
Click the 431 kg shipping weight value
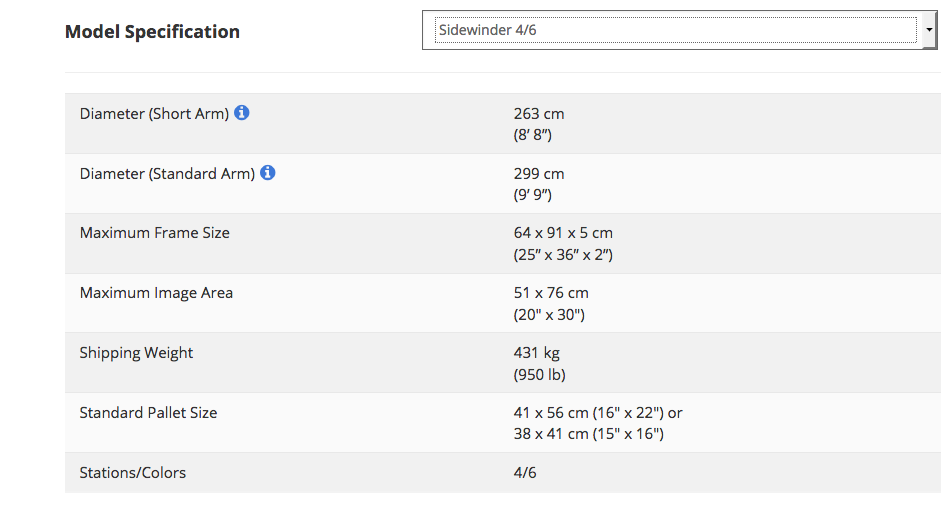(x=537, y=353)
